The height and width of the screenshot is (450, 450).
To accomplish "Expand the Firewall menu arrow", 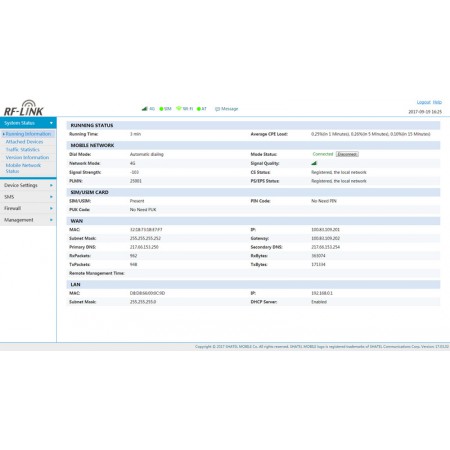I will (x=51, y=208).
